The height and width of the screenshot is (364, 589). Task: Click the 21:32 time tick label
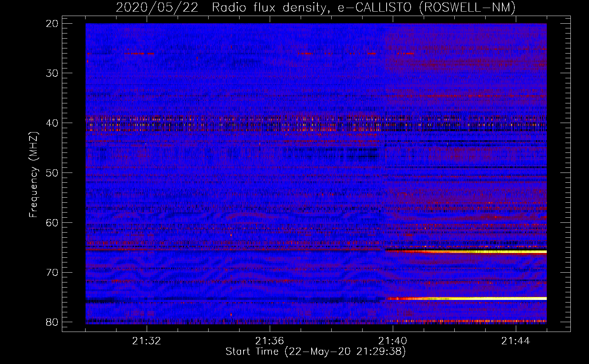click(x=147, y=341)
